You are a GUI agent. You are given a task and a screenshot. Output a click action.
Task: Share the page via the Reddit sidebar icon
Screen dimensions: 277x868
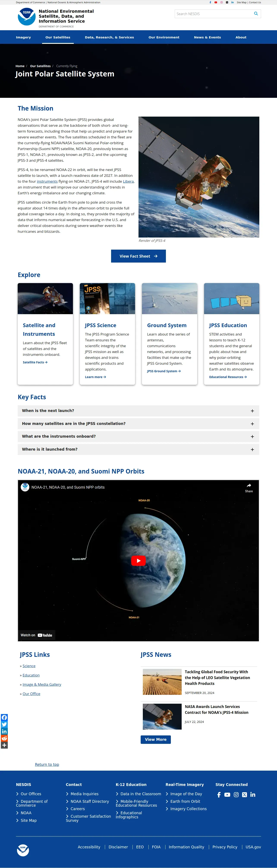point(4,738)
